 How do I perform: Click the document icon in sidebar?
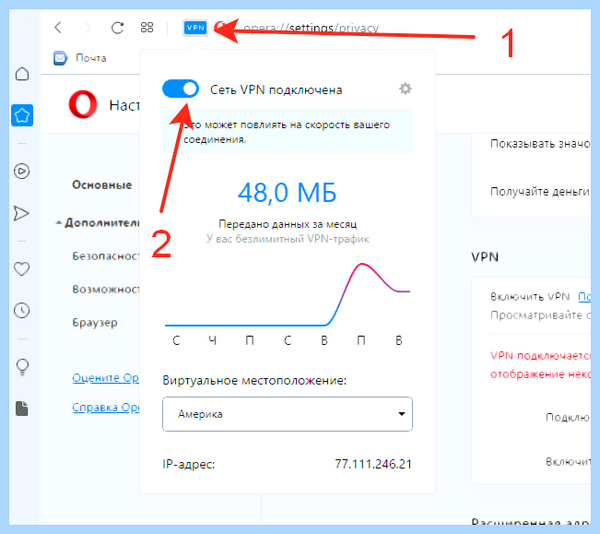click(22, 409)
